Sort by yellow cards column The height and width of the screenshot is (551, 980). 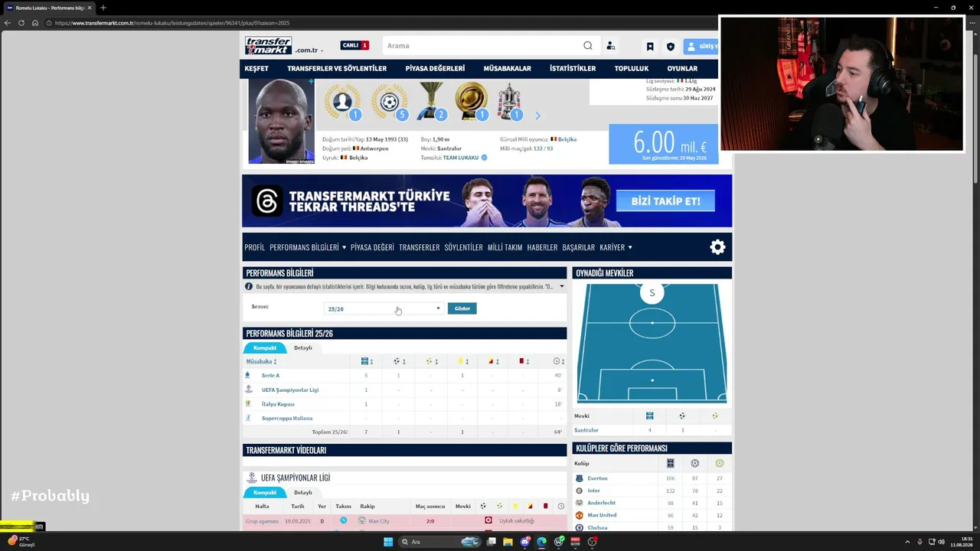tap(463, 361)
